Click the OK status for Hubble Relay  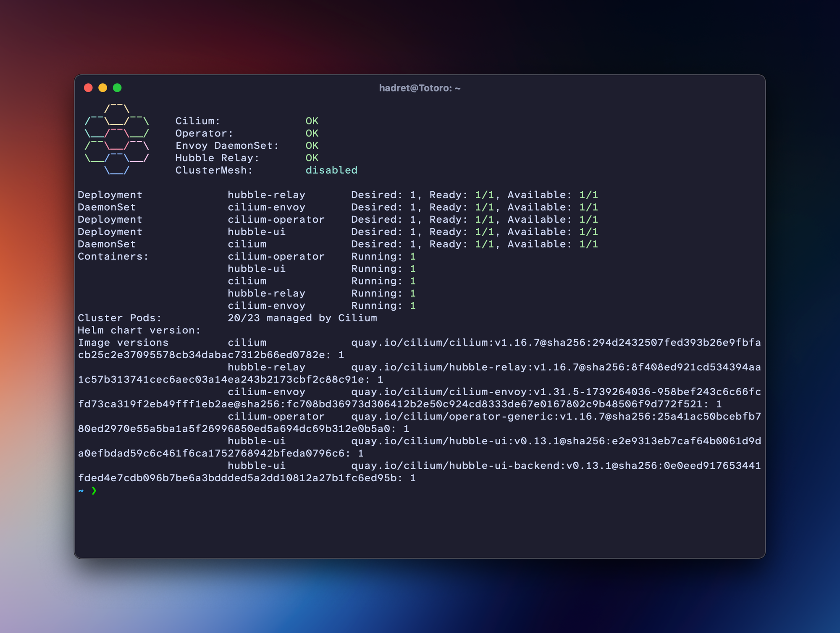point(312,158)
